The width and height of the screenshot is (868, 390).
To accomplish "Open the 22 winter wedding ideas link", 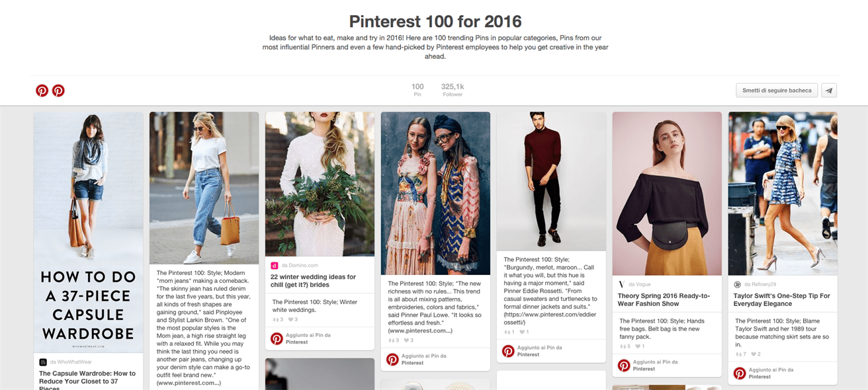I will [313, 281].
